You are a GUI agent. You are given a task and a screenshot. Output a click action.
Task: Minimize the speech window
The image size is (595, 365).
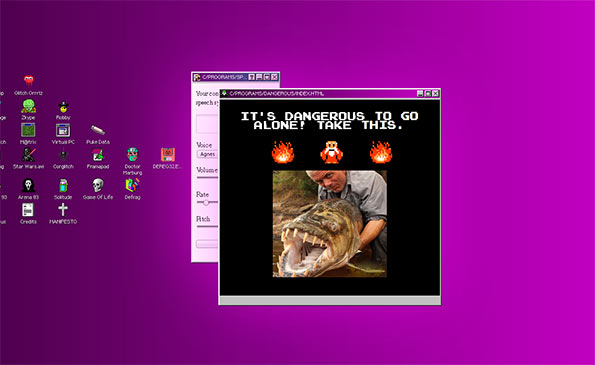pos(259,77)
